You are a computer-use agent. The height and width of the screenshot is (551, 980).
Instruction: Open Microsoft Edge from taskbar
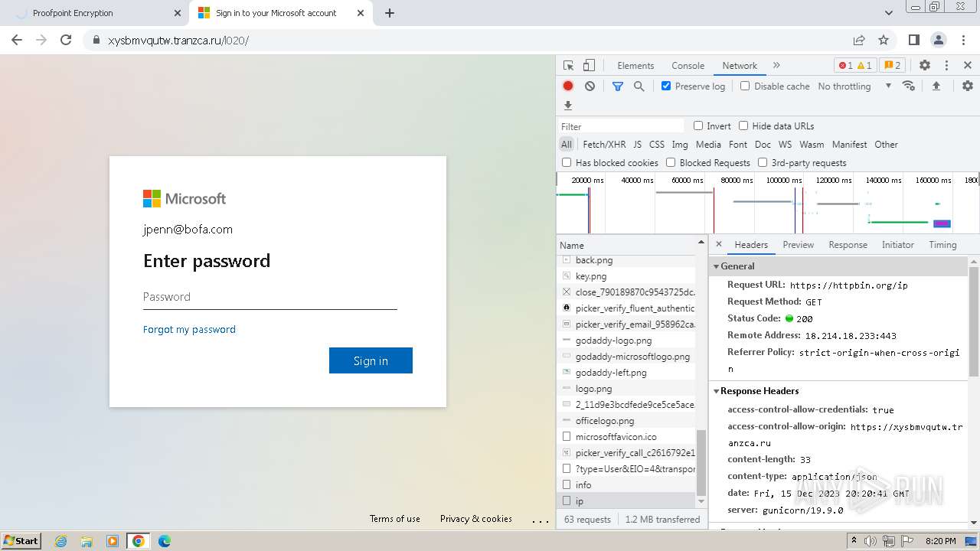click(164, 541)
